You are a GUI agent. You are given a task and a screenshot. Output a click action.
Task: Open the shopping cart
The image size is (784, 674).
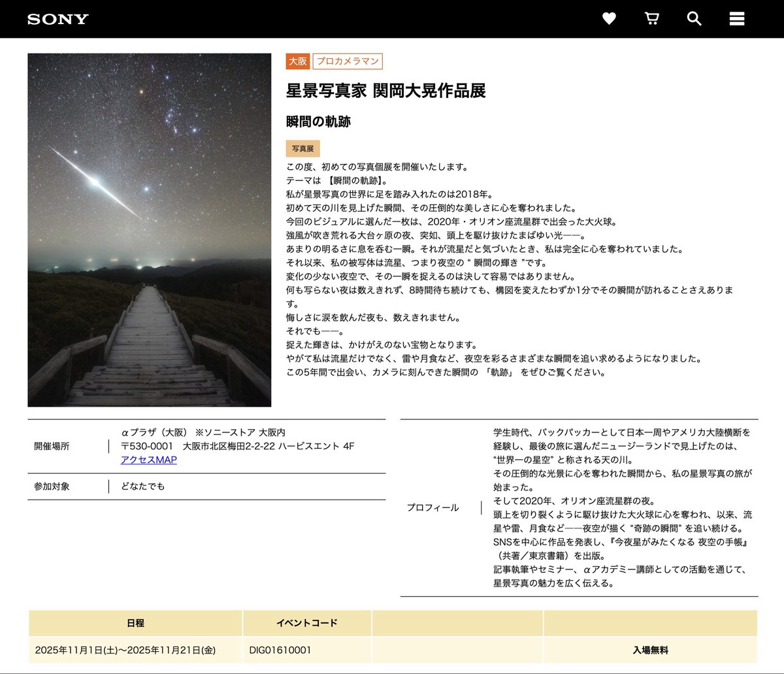tap(651, 19)
